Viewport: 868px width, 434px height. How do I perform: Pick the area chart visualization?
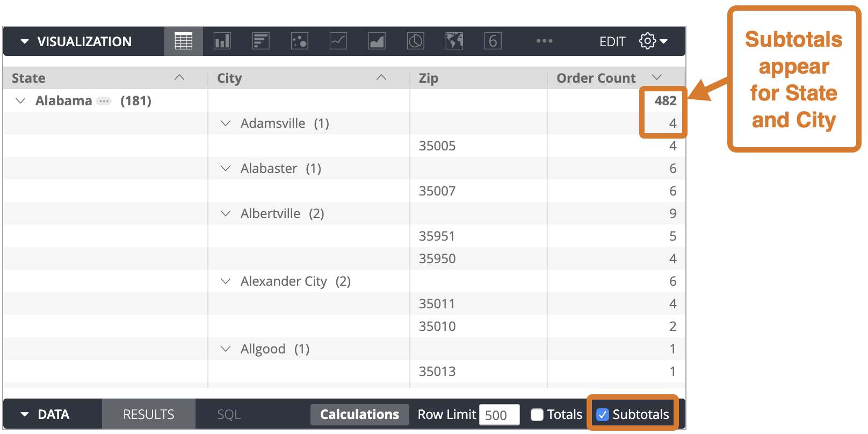[x=377, y=41]
